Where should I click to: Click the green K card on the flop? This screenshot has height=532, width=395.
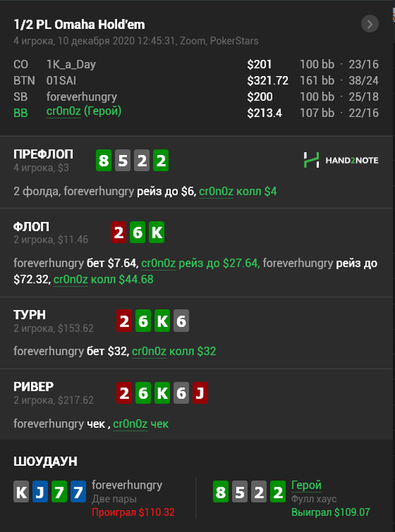point(156,233)
